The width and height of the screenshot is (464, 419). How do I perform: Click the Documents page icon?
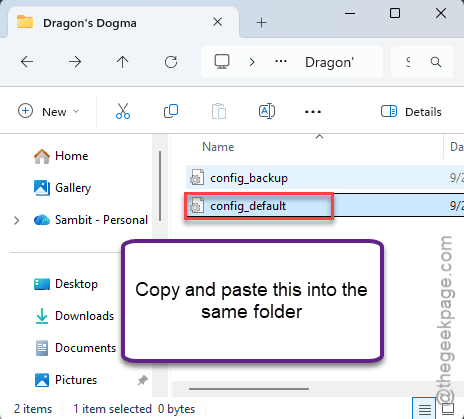[42, 348]
